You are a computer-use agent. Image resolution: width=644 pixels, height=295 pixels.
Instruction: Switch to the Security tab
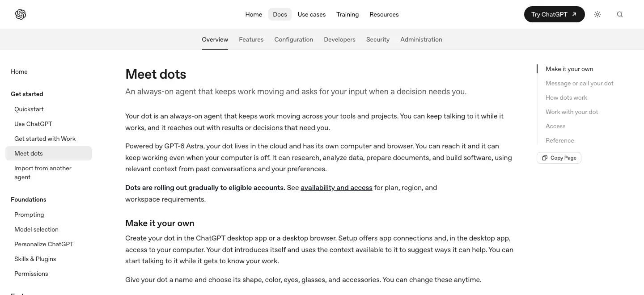coord(378,39)
